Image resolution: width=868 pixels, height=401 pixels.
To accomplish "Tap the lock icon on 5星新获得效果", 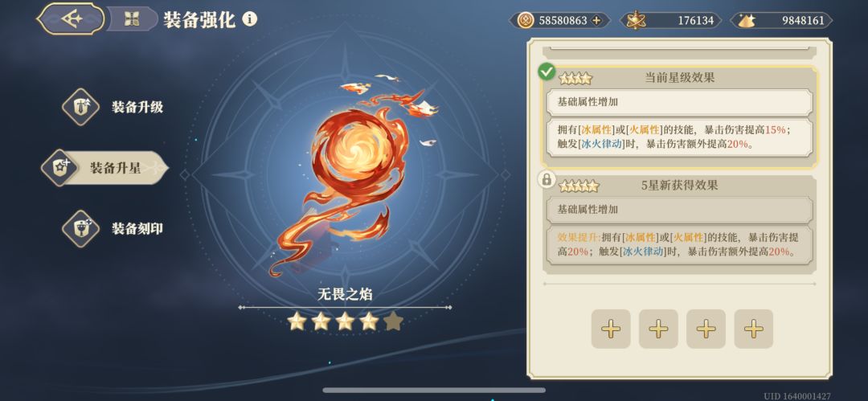I will 547,179.
